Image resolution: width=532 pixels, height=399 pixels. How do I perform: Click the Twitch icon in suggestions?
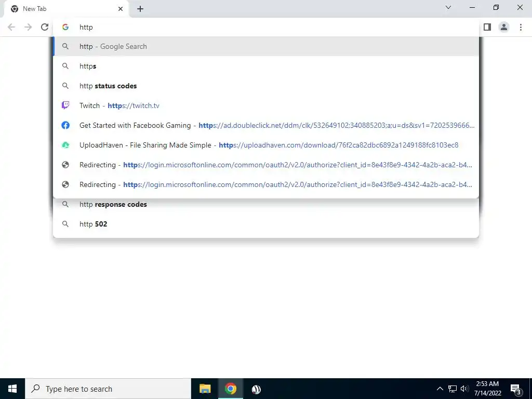click(65, 105)
